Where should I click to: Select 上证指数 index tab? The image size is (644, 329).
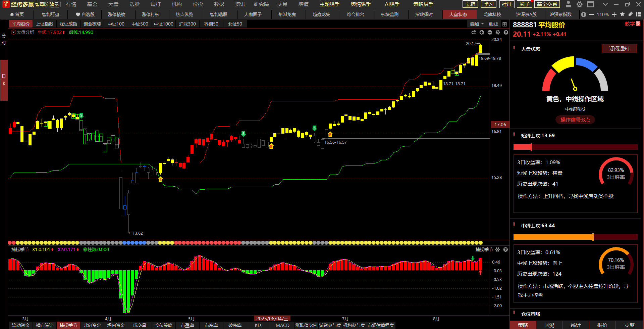point(45,24)
